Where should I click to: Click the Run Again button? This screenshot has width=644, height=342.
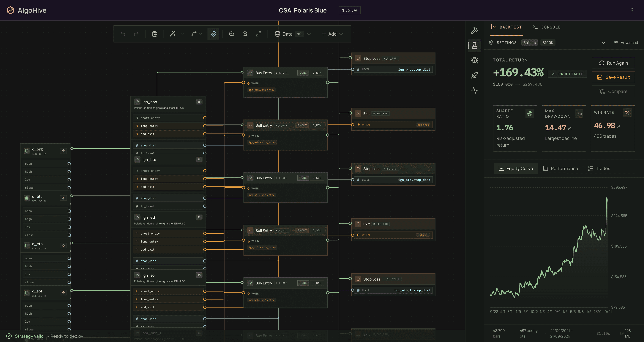[613, 63]
